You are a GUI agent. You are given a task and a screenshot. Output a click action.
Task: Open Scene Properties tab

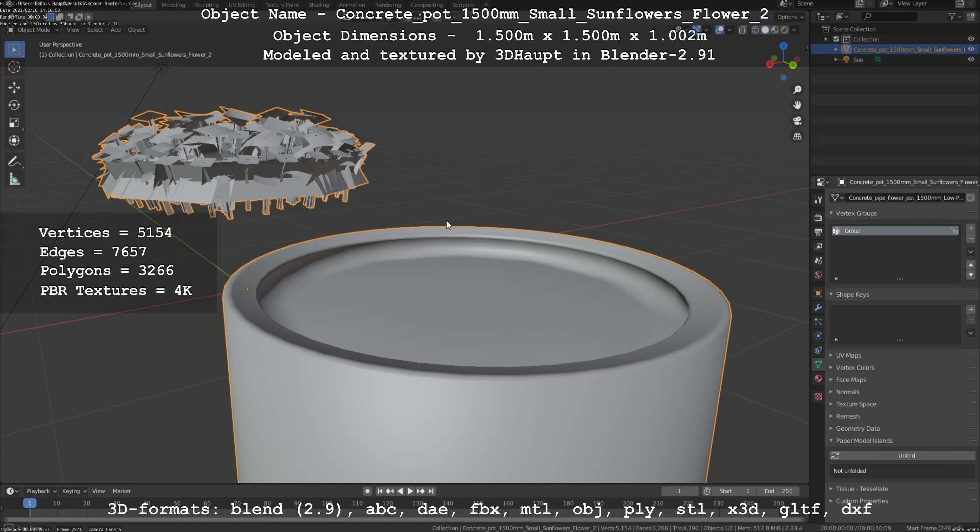point(818,261)
